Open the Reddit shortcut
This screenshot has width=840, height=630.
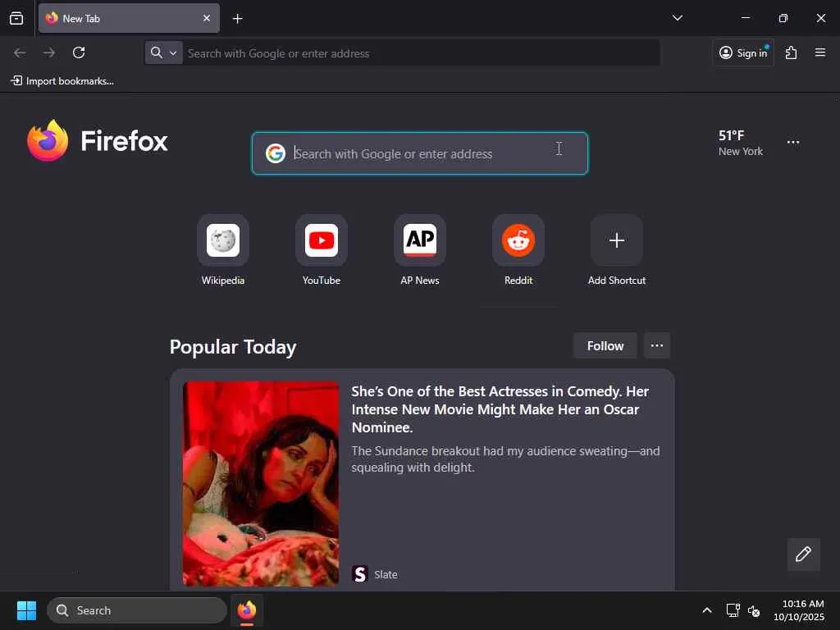(x=518, y=251)
